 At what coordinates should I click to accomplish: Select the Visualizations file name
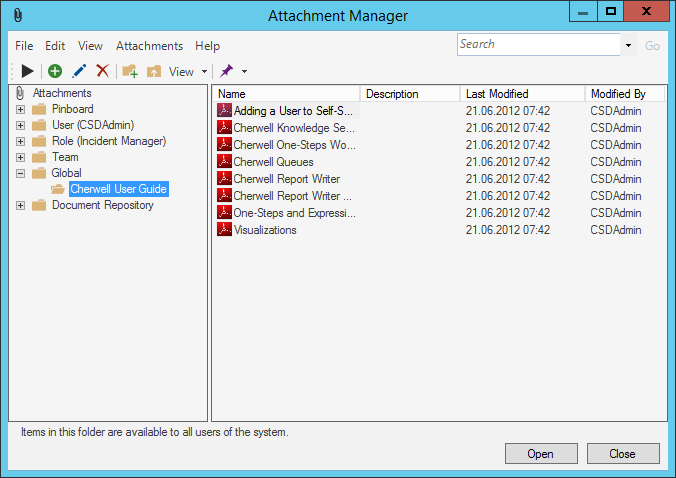[x=265, y=230]
